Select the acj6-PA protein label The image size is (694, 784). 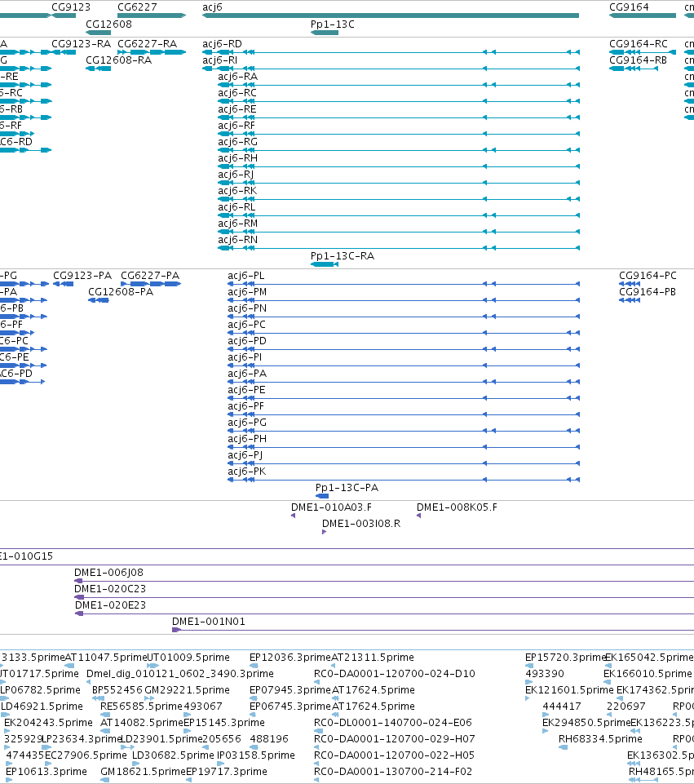click(x=247, y=374)
